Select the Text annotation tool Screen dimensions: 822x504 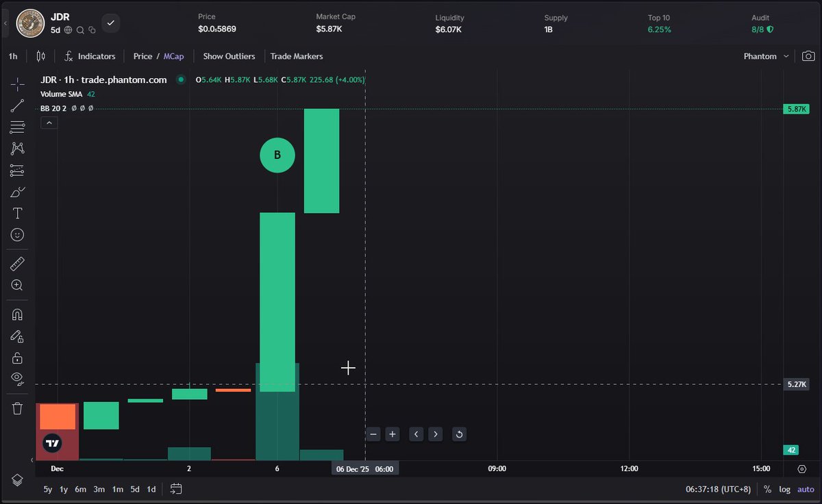[x=17, y=214]
